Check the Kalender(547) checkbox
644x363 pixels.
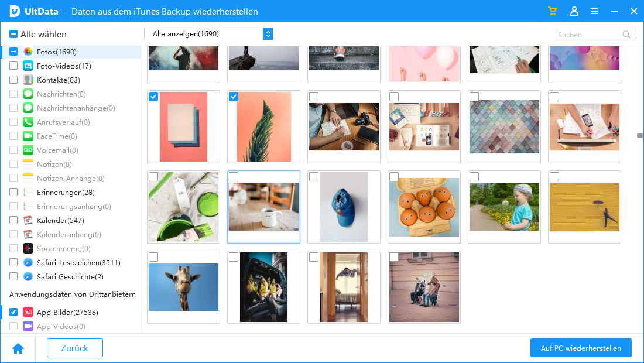coord(13,221)
